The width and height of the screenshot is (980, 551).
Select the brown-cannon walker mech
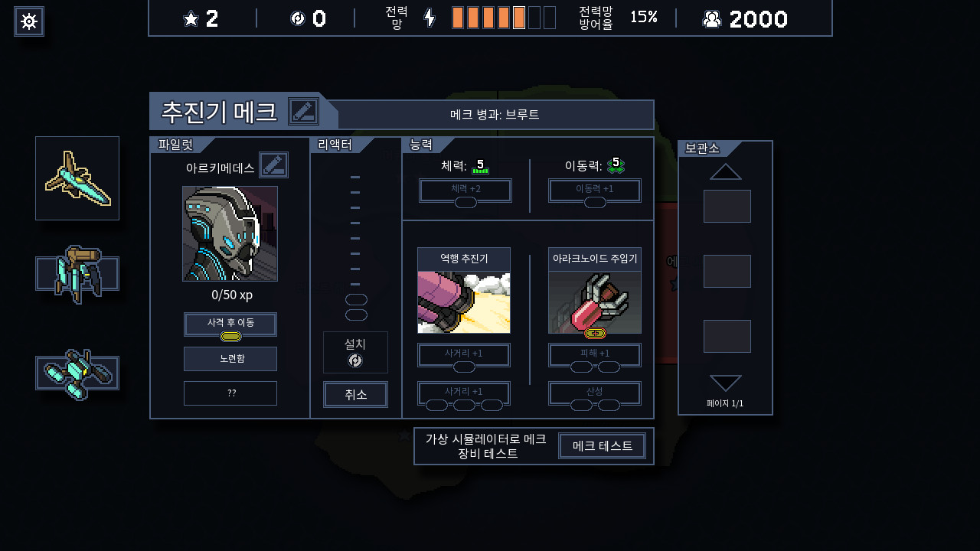tap(77, 274)
